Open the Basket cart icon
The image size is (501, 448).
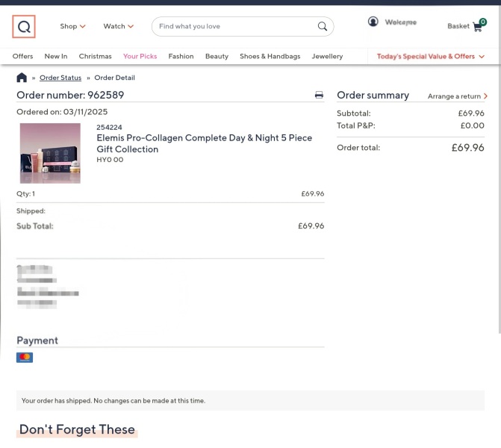tap(479, 25)
